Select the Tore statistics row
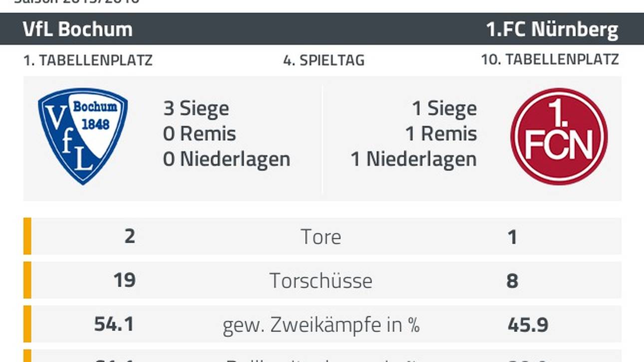 (x=321, y=236)
